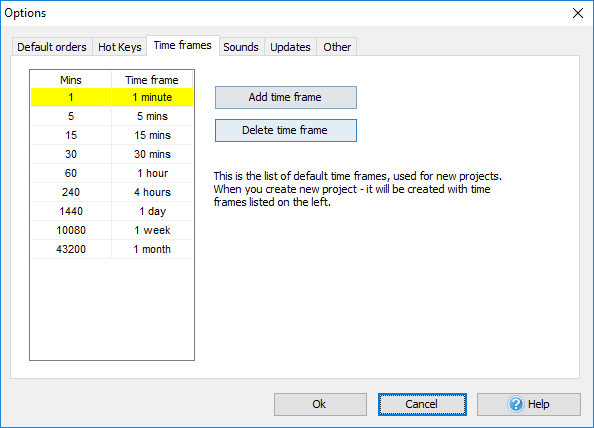The image size is (594, 428).
Task: Pick the 1 day time frame row
Action: click(x=112, y=211)
